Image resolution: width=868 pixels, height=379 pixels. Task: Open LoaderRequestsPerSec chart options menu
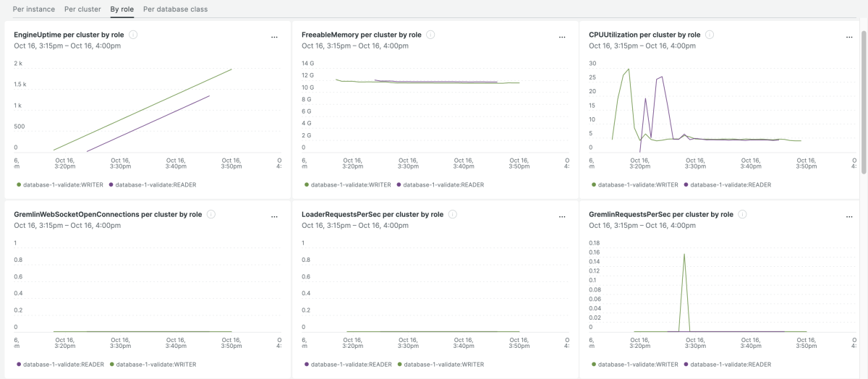pyautogui.click(x=562, y=217)
